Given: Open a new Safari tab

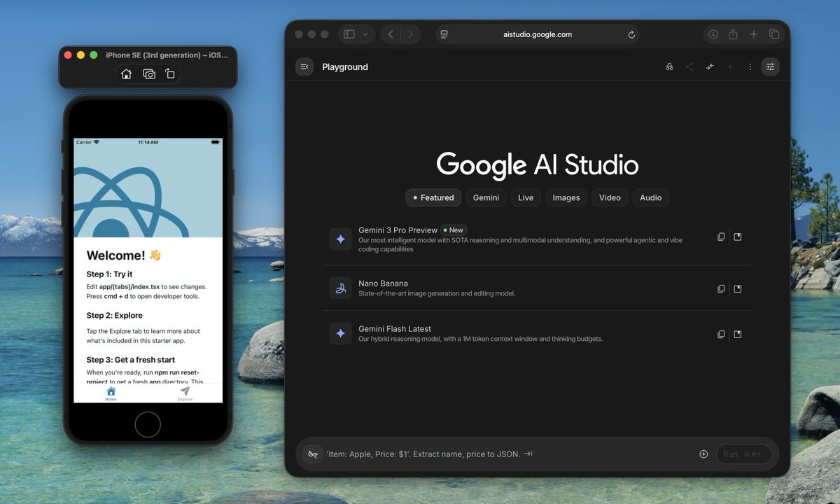Looking at the screenshot, I should (753, 34).
